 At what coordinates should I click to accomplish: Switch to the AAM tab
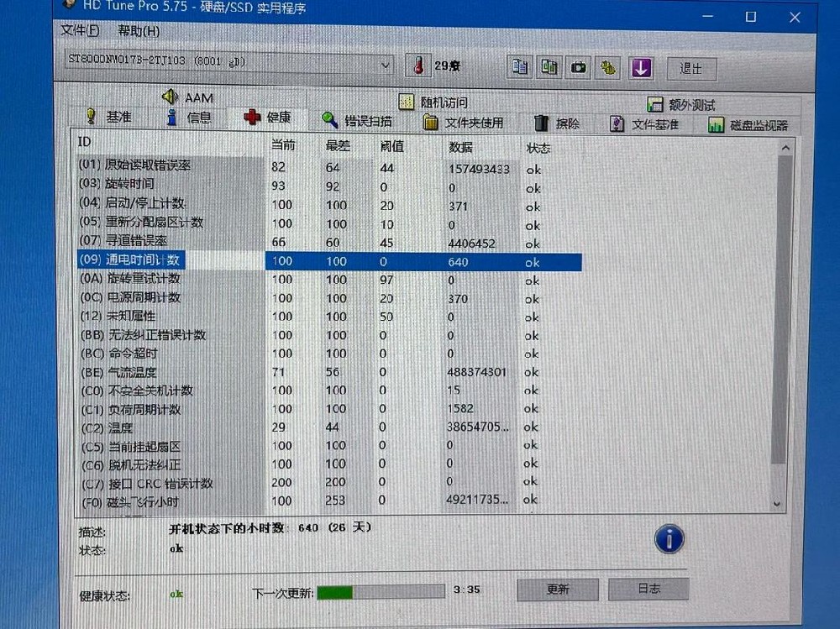coord(188,97)
